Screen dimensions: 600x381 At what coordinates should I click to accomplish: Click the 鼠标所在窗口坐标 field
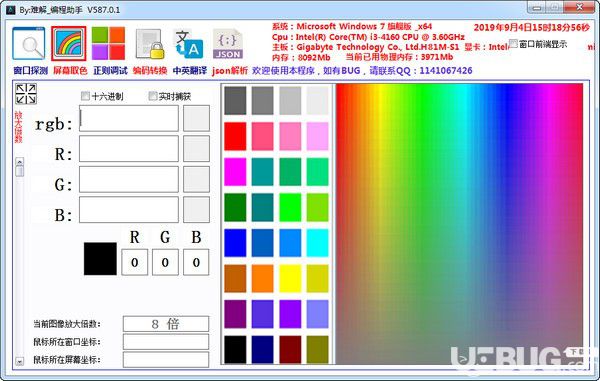[x=166, y=342]
